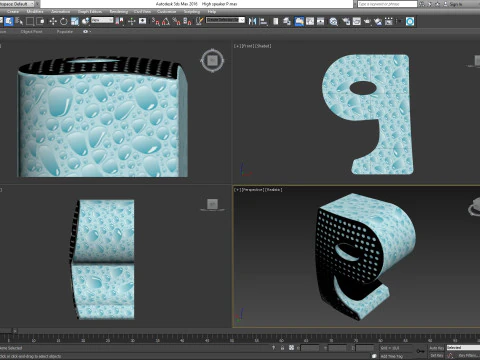The height and width of the screenshot is (360, 480).
Task: Open the Animation menu
Action: tap(61, 12)
